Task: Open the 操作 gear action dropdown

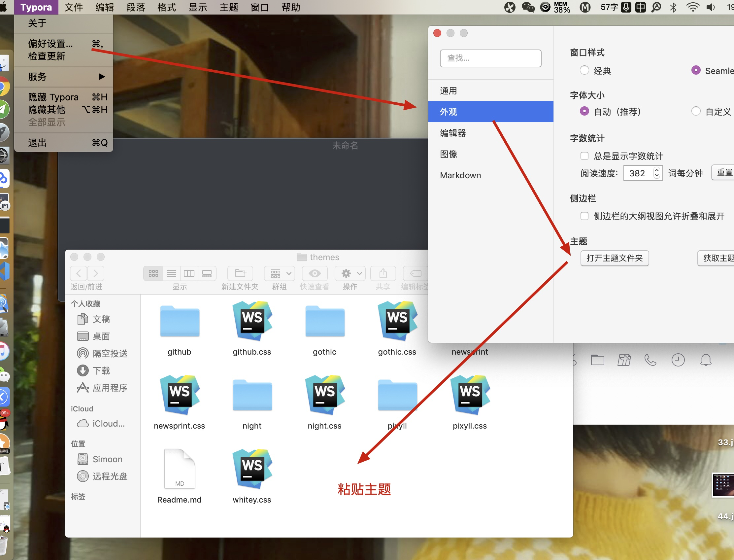Action: click(x=350, y=274)
